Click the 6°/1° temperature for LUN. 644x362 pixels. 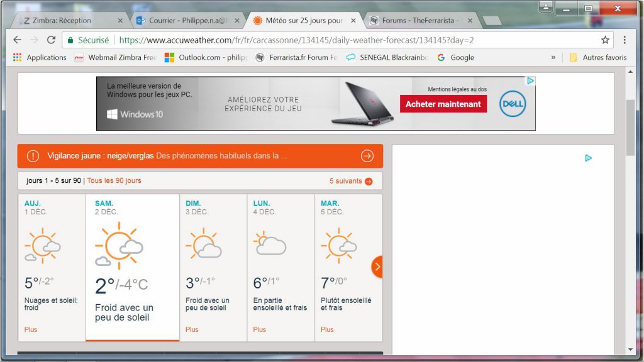tap(266, 283)
